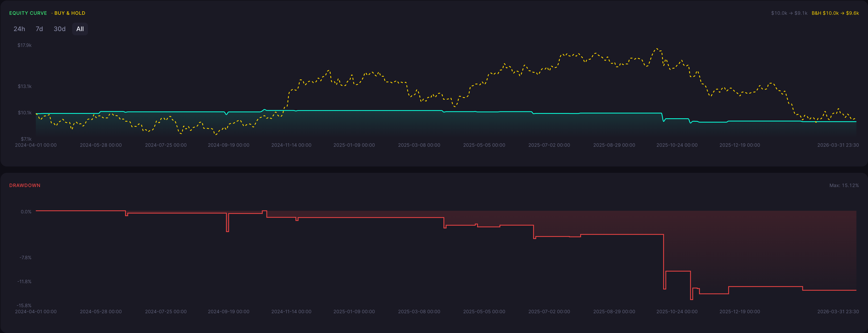The width and height of the screenshot is (868, 333).
Task: Click drawdown chart date 2026-03-31 23:30
Action: pyautogui.click(x=838, y=311)
